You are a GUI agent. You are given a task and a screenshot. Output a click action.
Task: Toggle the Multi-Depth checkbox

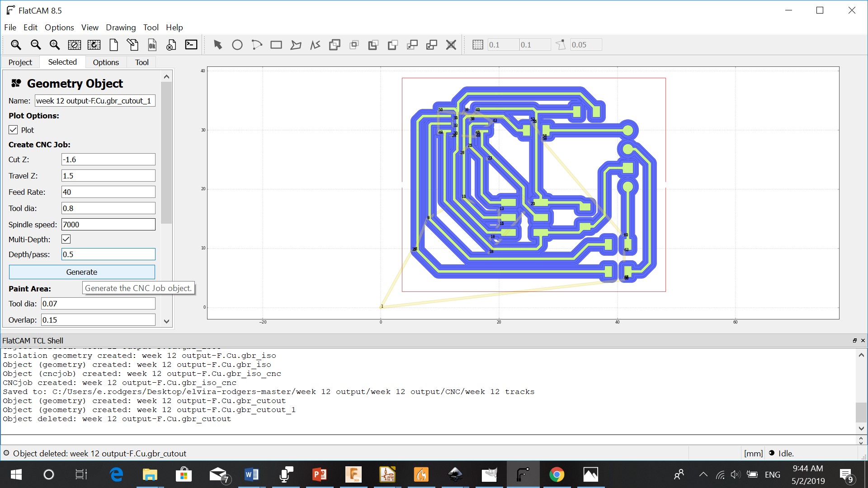pyautogui.click(x=66, y=239)
